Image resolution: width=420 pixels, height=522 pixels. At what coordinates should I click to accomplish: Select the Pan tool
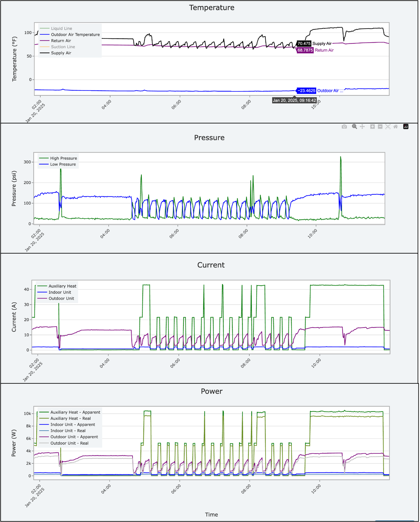click(x=362, y=127)
